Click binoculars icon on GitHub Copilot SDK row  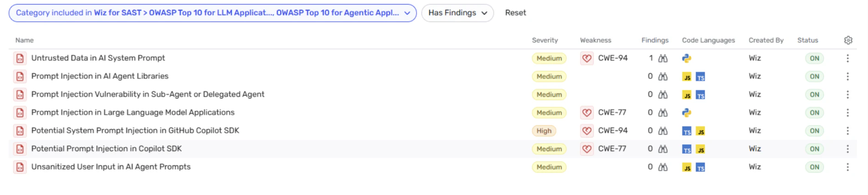pyautogui.click(x=663, y=131)
